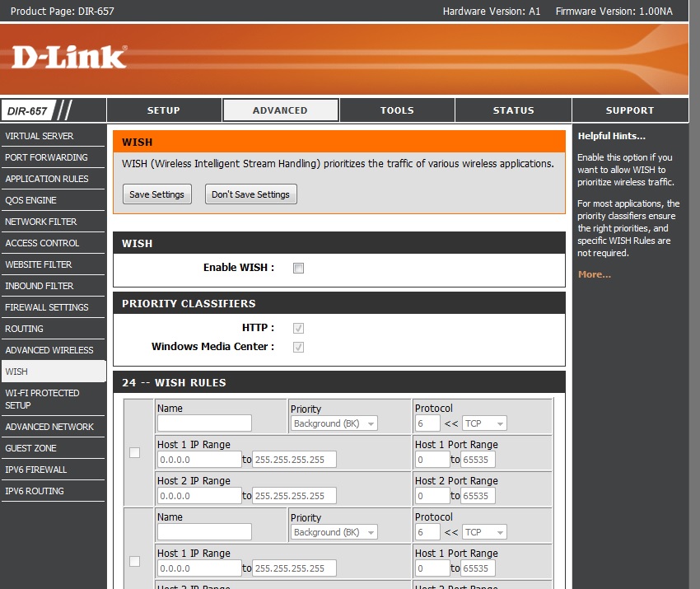Open the second rule's Priority dropdown
Image resolution: width=700 pixels, height=589 pixels.
click(x=334, y=531)
